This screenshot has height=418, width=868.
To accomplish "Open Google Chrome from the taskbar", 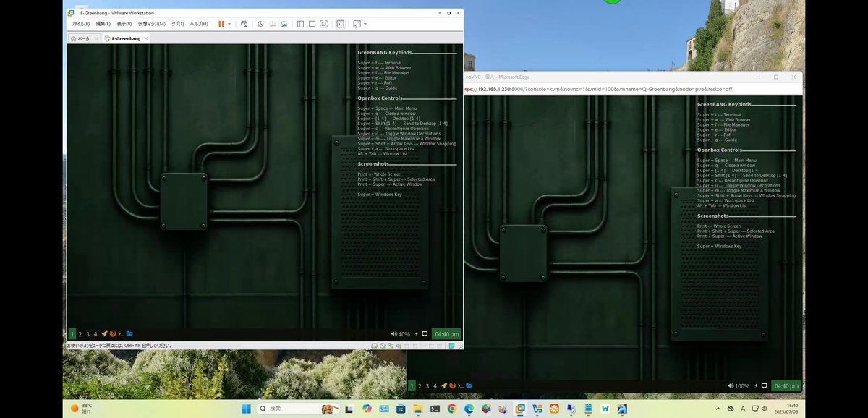I will point(452,409).
